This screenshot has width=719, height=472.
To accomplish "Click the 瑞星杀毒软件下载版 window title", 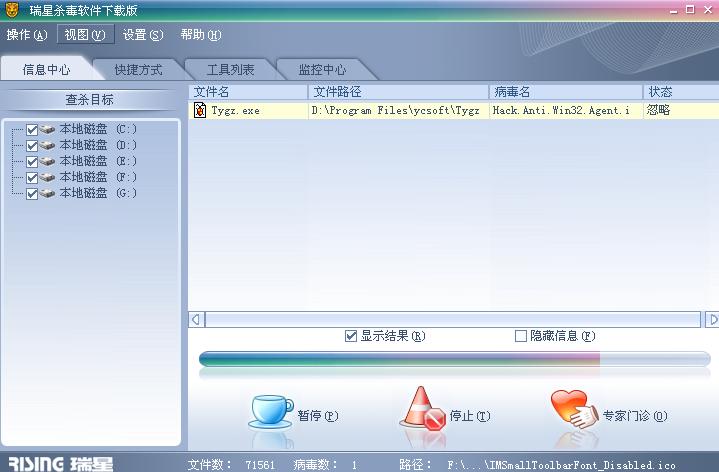I will [83, 10].
